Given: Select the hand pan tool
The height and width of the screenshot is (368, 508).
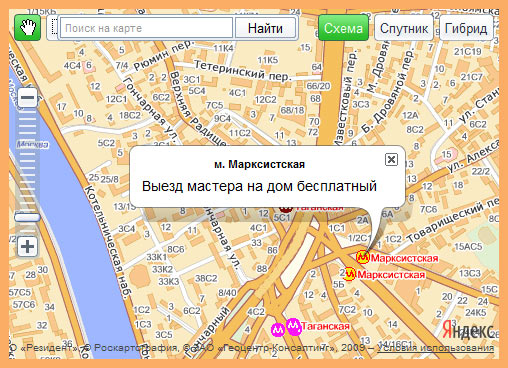Looking at the screenshot, I should [27, 28].
